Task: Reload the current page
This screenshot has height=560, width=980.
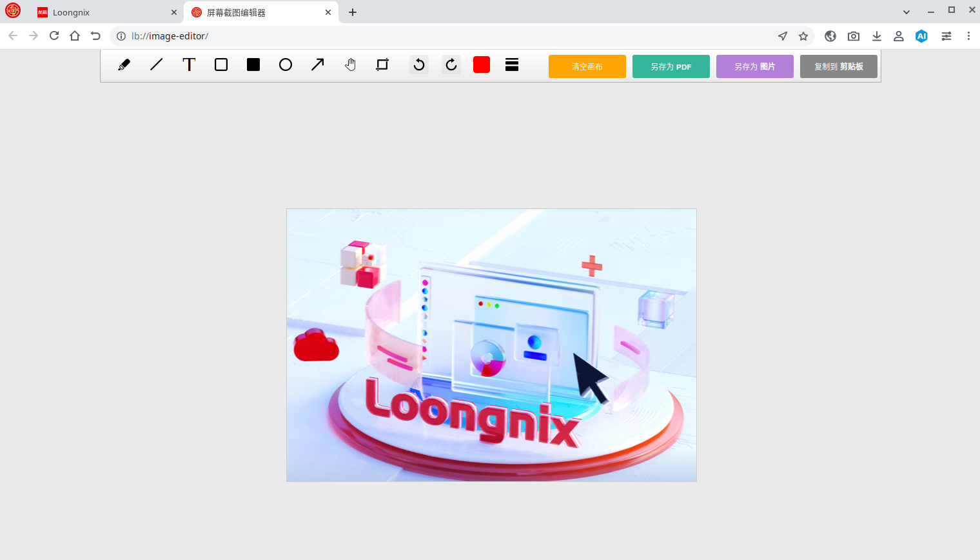Action: pos(54,36)
